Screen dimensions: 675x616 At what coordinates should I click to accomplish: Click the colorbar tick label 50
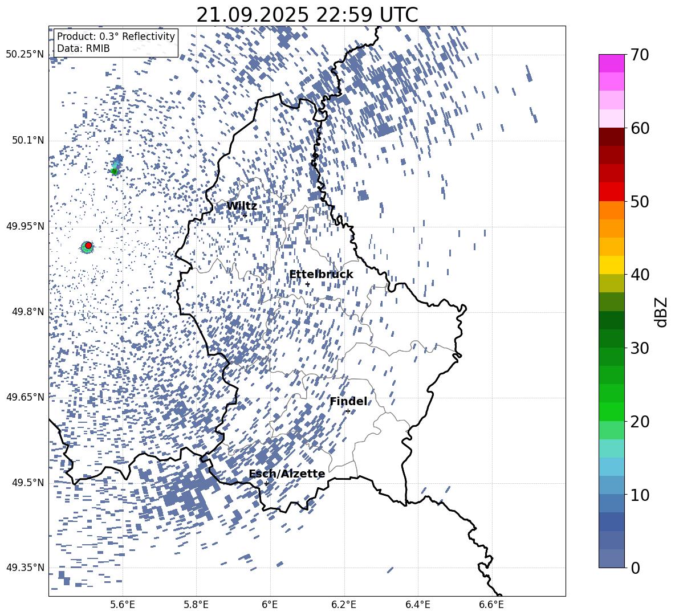click(640, 202)
